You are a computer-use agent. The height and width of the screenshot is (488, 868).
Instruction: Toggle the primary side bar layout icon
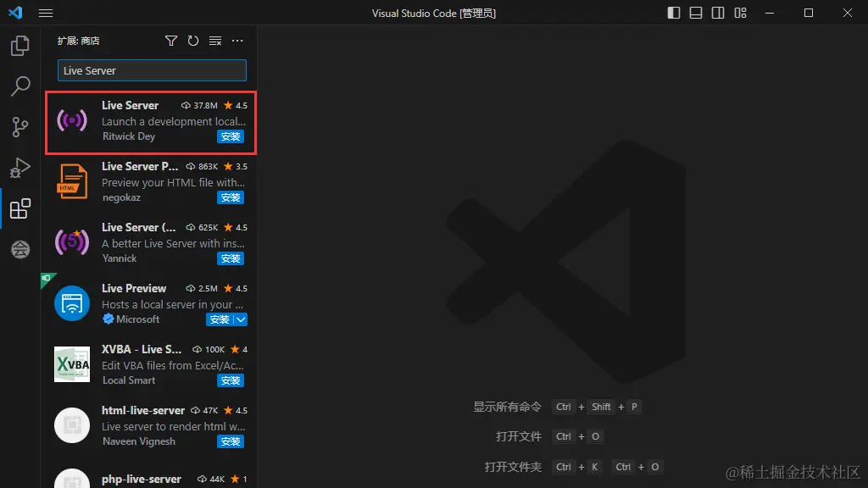tap(674, 13)
